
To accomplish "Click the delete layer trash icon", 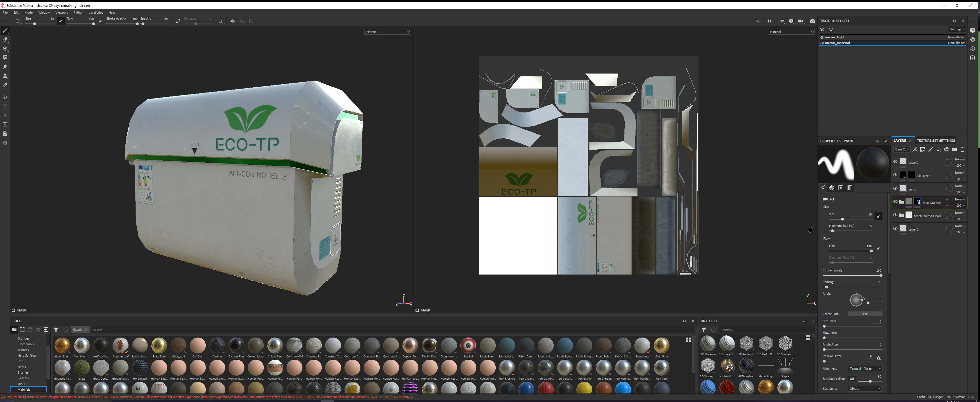I will tap(962, 149).
